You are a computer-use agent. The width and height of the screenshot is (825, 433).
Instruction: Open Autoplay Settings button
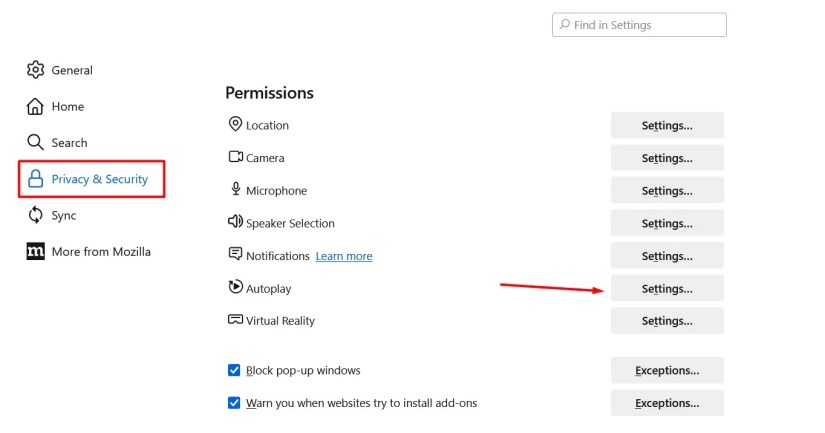click(x=667, y=288)
